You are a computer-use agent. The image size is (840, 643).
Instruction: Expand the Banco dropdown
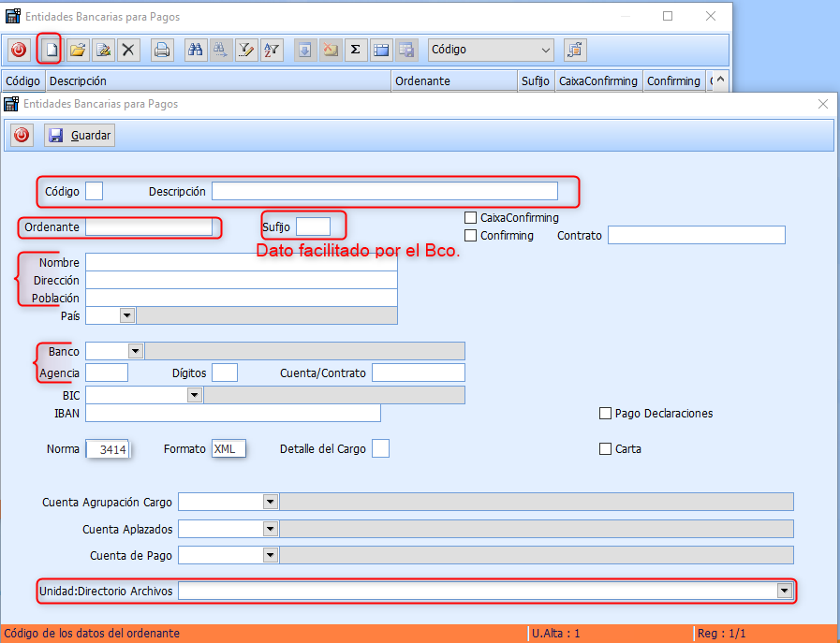(135, 351)
